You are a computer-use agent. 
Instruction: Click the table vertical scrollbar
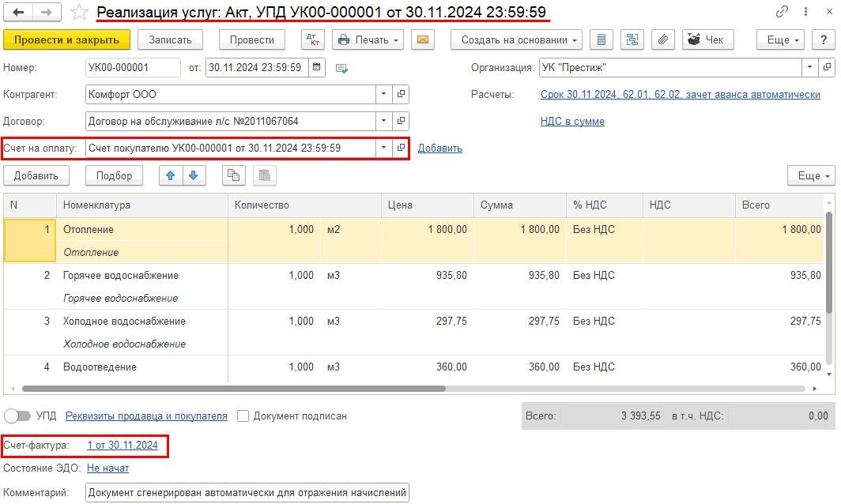pyautogui.click(x=829, y=263)
